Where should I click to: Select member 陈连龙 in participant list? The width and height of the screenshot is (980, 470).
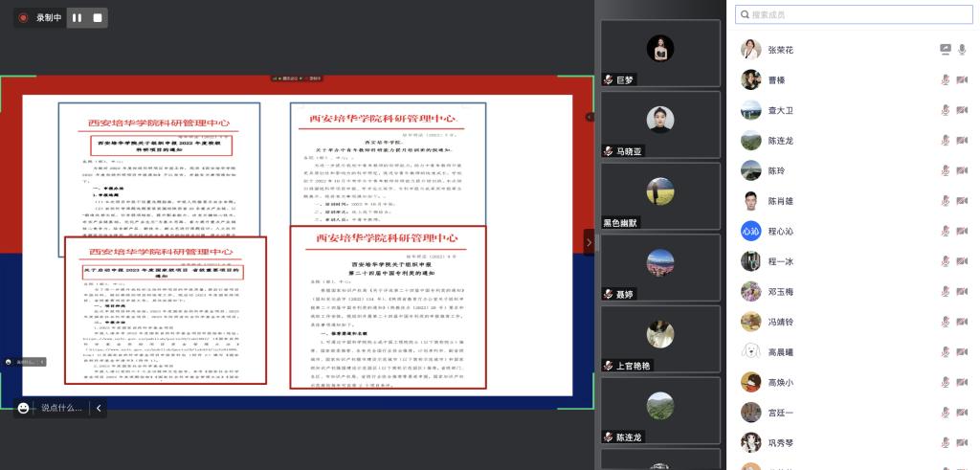[780, 141]
